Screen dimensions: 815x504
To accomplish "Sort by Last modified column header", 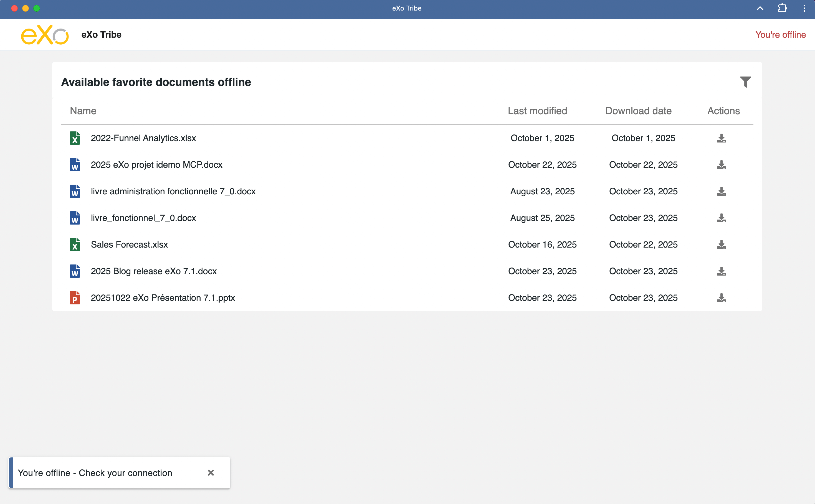I will click(537, 111).
